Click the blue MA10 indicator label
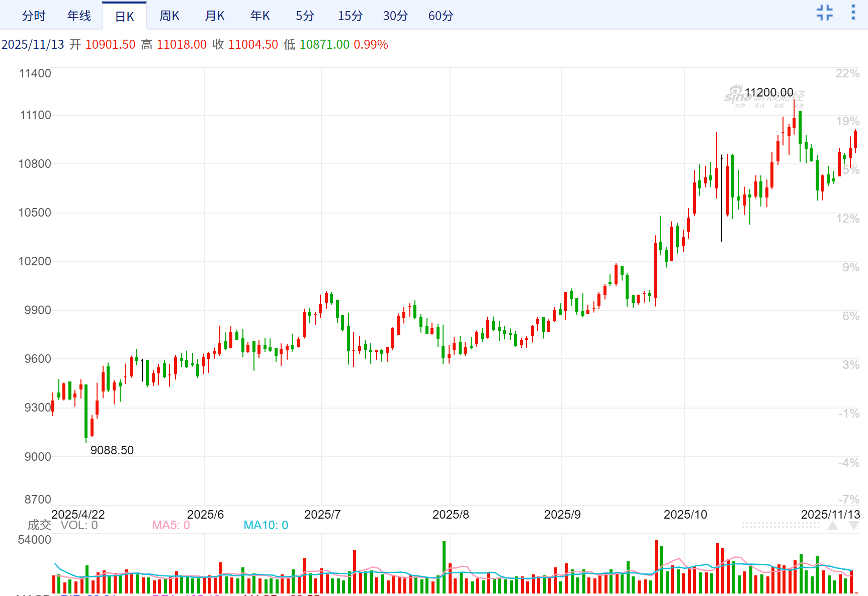Screen dimensions: 868x596 (266, 525)
